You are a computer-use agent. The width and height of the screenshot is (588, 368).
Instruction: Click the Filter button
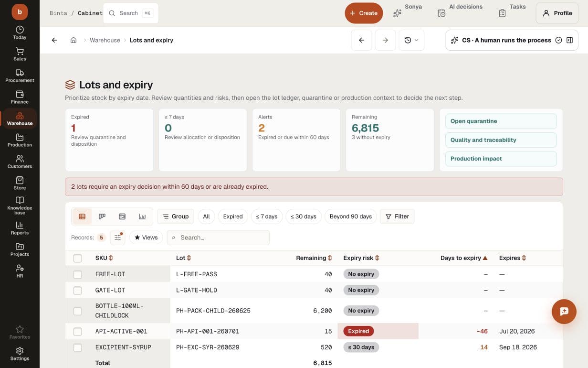397,216
